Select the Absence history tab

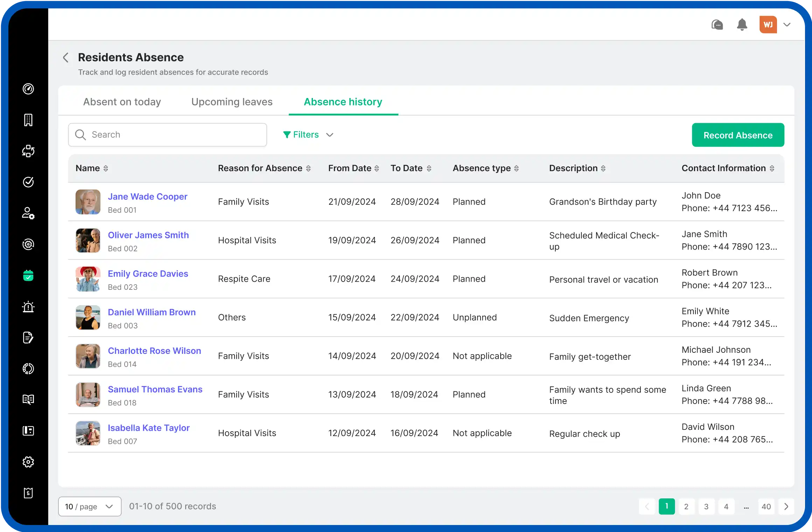coord(343,102)
